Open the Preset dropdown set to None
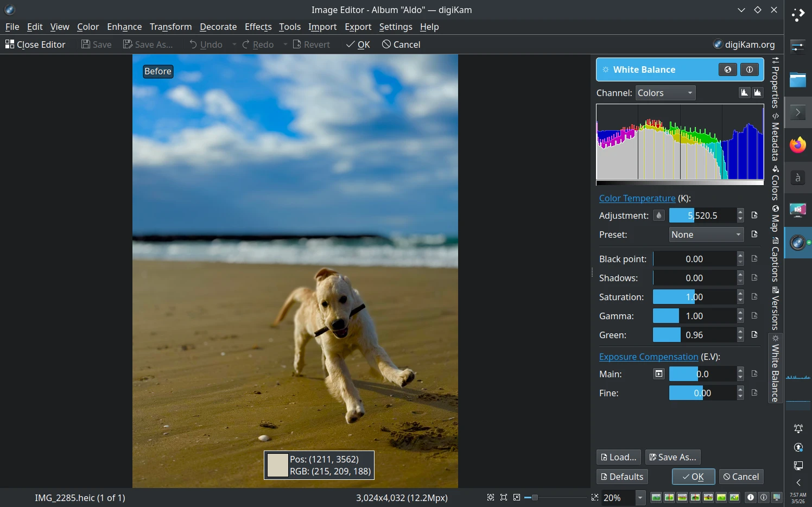The height and width of the screenshot is (507, 812). (x=706, y=235)
